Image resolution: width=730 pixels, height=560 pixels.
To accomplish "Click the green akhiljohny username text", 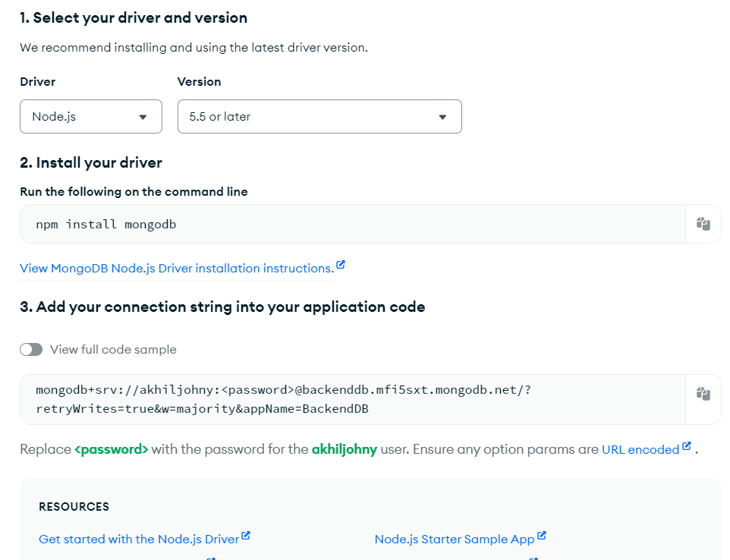I will pos(344,449).
